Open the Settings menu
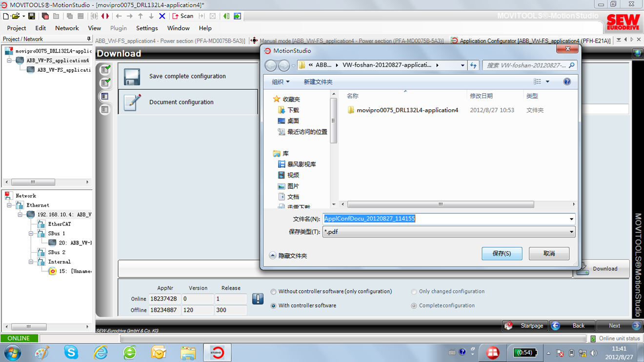The width and height of the screenshot is (644, 362). tap(147, 28)
